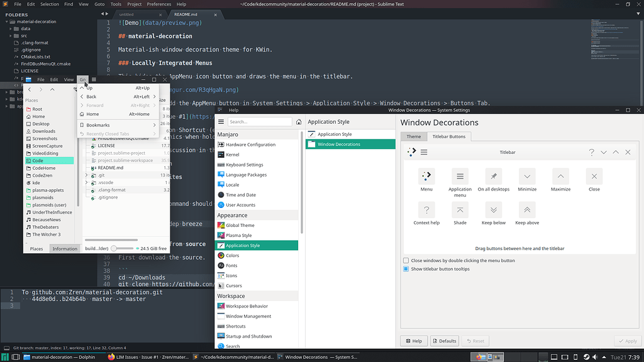The image size is (644, 362).
Task: Select the Menu titlebar button in the editor
Action: point(426,177)
